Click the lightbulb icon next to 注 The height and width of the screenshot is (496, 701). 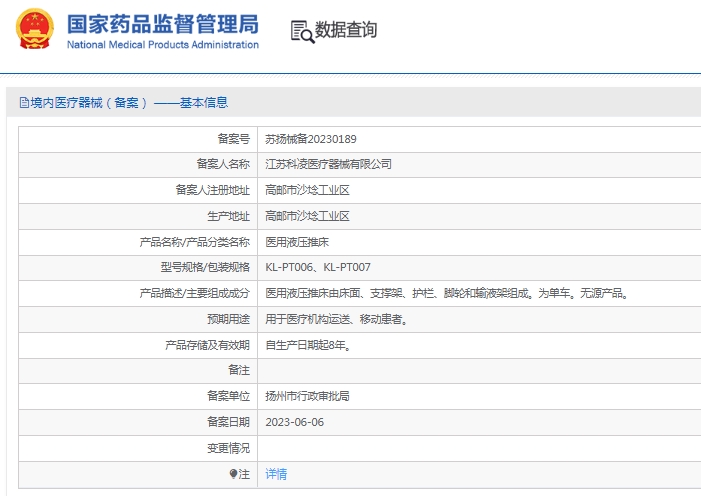tap(233, 474)
